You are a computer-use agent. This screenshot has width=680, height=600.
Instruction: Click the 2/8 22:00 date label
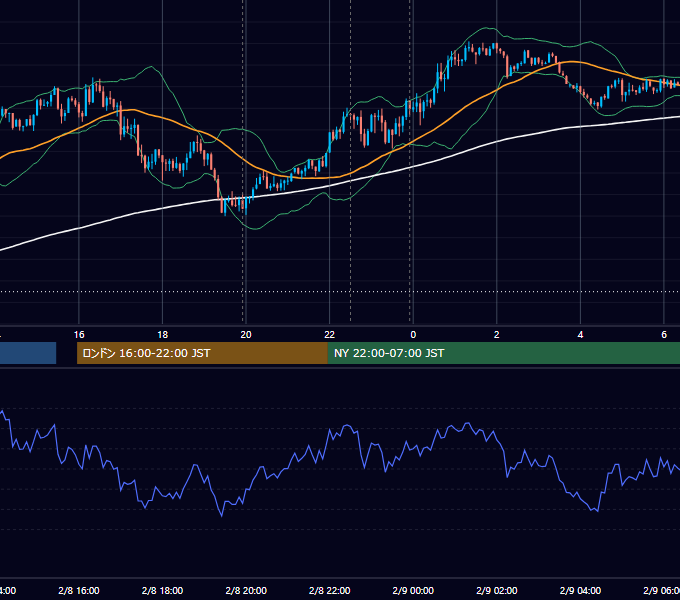click(330, 590)
